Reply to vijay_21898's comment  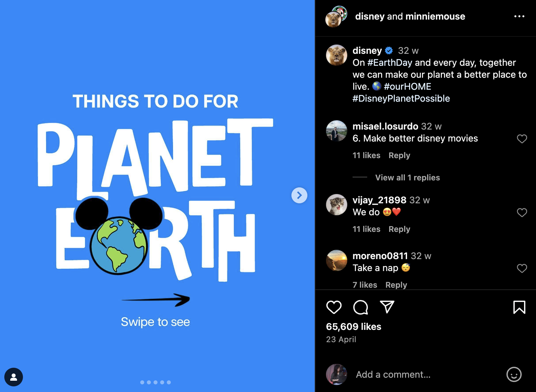point(399,229)
